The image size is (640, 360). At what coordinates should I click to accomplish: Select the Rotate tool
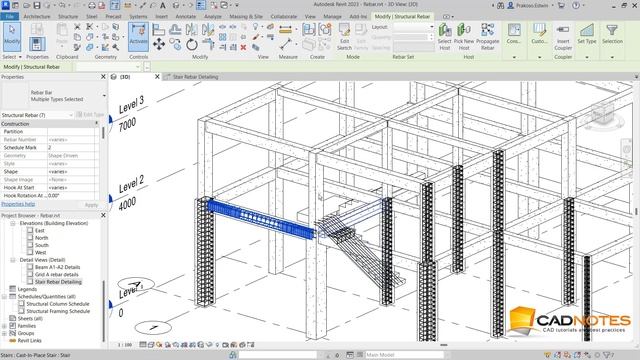coord(192,44)
